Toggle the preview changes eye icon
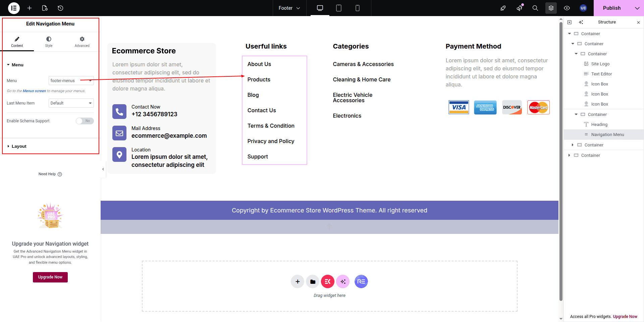 pyautogui.click(x=567, y=8)
